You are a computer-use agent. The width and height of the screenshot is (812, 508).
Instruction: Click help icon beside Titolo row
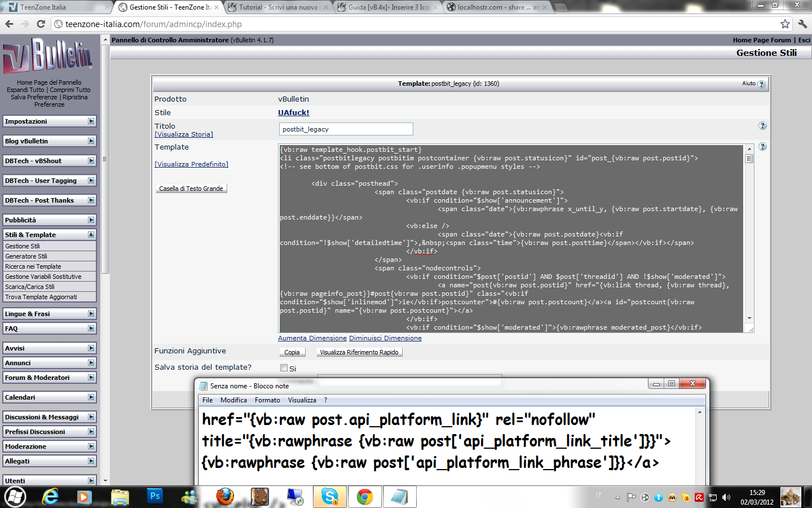(762, 126)
